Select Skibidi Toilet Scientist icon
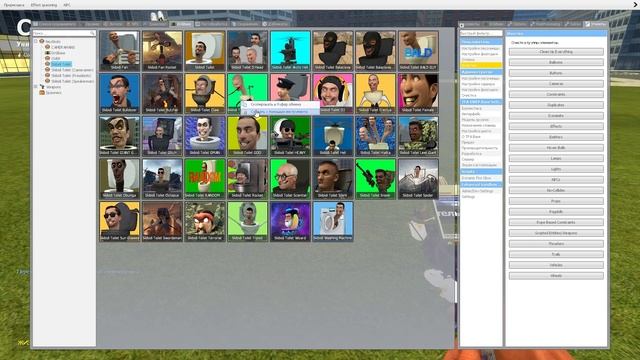 pos(290,179)
